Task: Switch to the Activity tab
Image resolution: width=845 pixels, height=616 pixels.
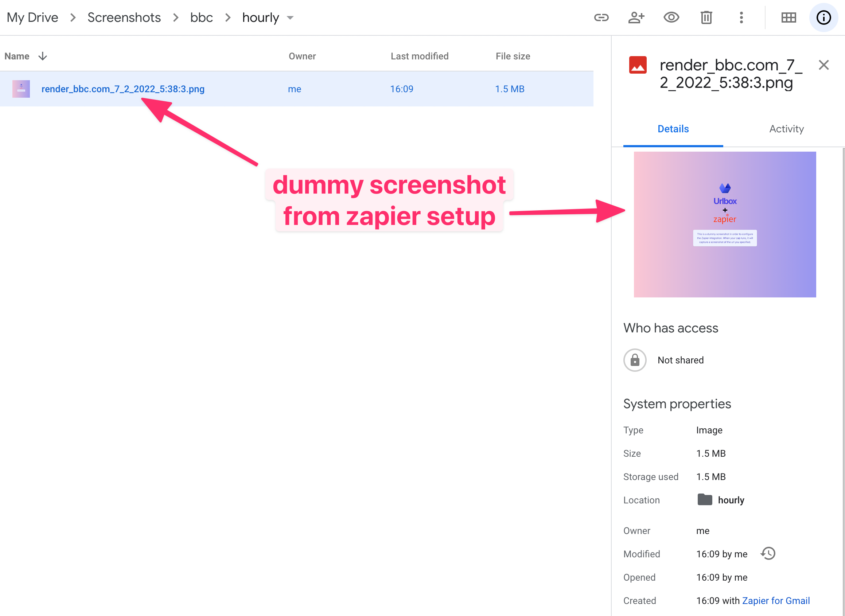Action: pyautogui.click(x=786, y=129)
